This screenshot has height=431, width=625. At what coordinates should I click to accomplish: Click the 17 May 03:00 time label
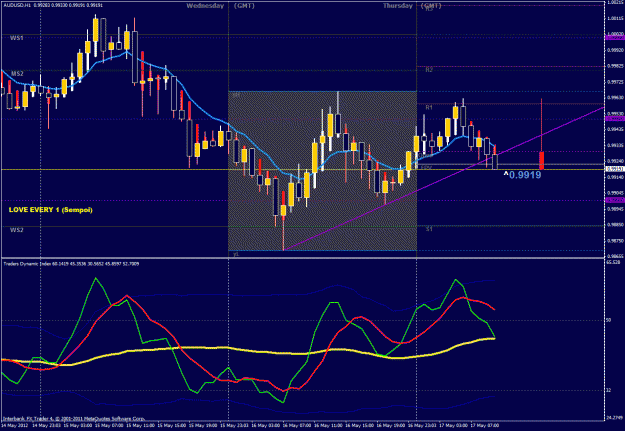pos(454,425)
